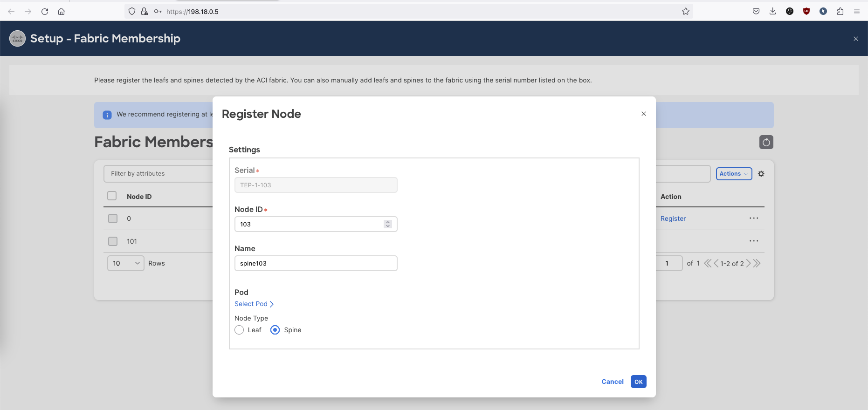Open the browser downloads icon

pyautogui.click(x=772, y=12)
